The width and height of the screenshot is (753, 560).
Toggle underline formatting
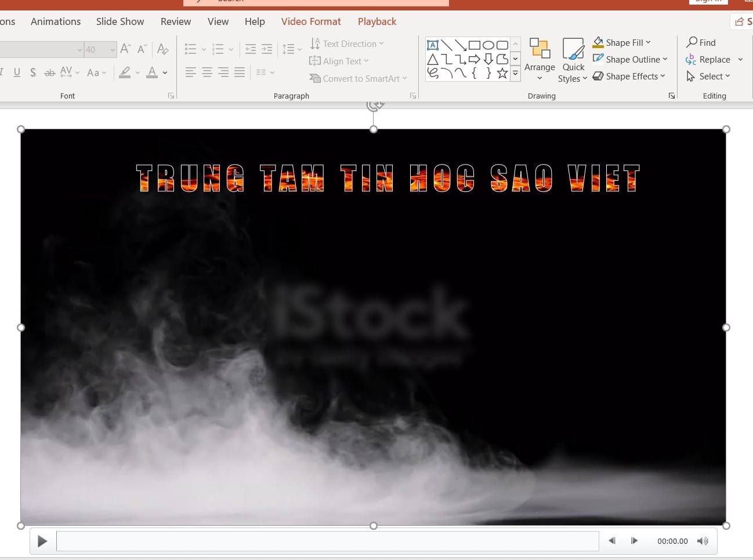click(17, 72)
